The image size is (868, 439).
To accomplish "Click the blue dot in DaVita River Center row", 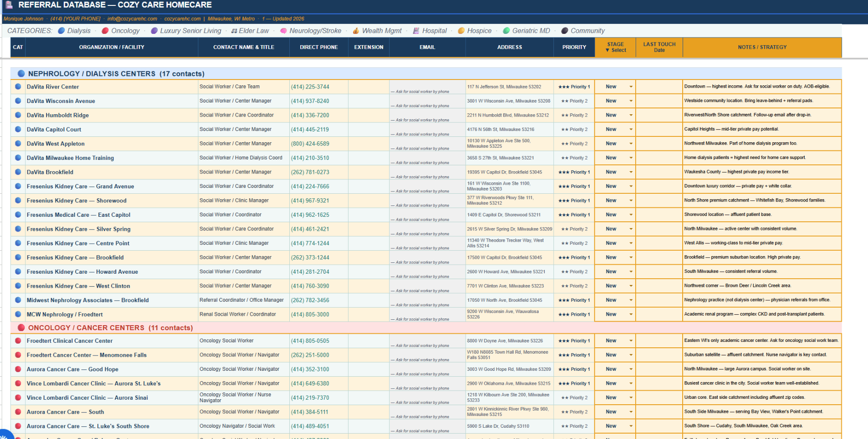I will tap(18, 86).
